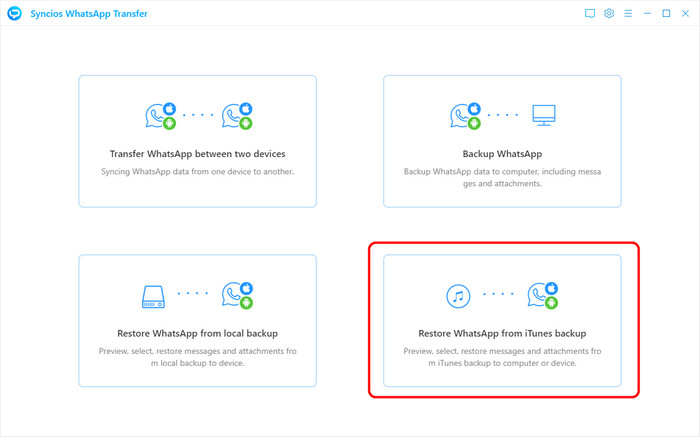700x437 pixels.
Task: Open the feedback chat icon in title bar
Action: coord(590,13)
